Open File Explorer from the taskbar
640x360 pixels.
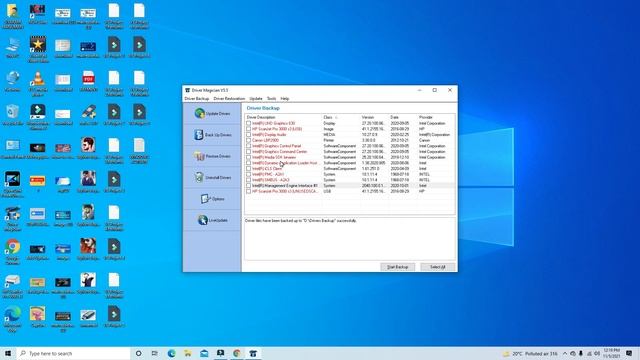tap(188, 353)
